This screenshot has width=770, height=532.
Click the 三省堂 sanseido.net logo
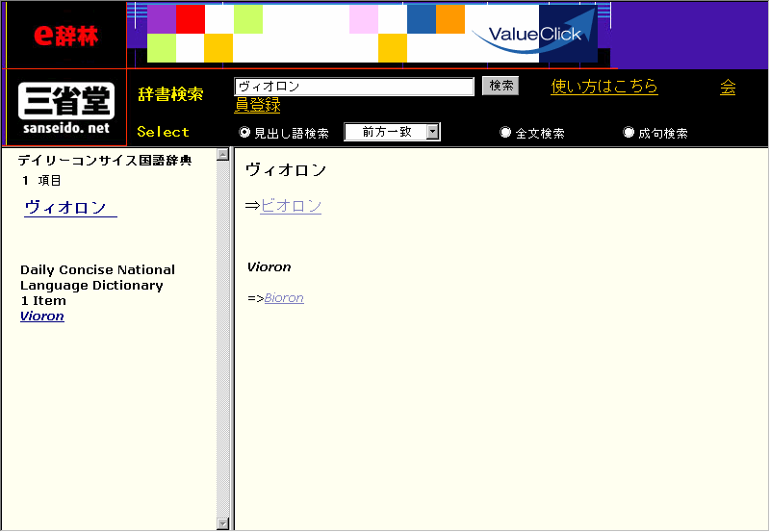(x=65, y=107)
